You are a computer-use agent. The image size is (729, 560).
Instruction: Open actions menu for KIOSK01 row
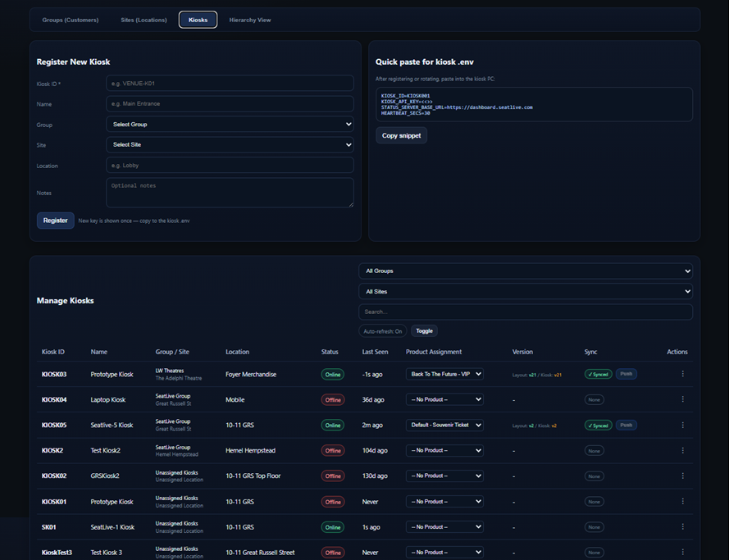coord(682,501)
